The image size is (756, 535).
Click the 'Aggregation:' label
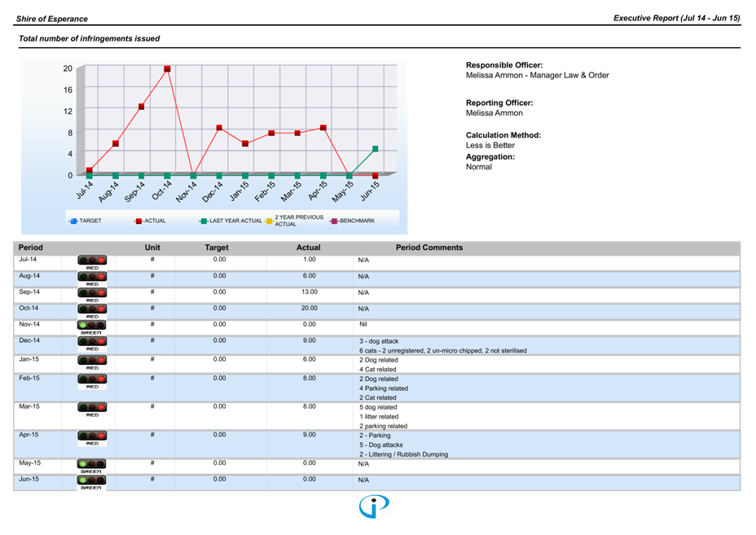point(490,156)
